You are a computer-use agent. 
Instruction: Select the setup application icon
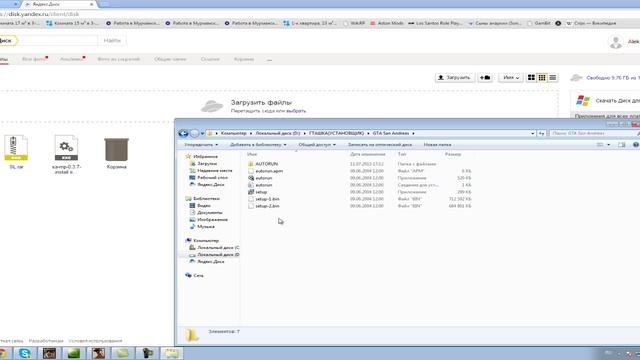pos(251,192)
